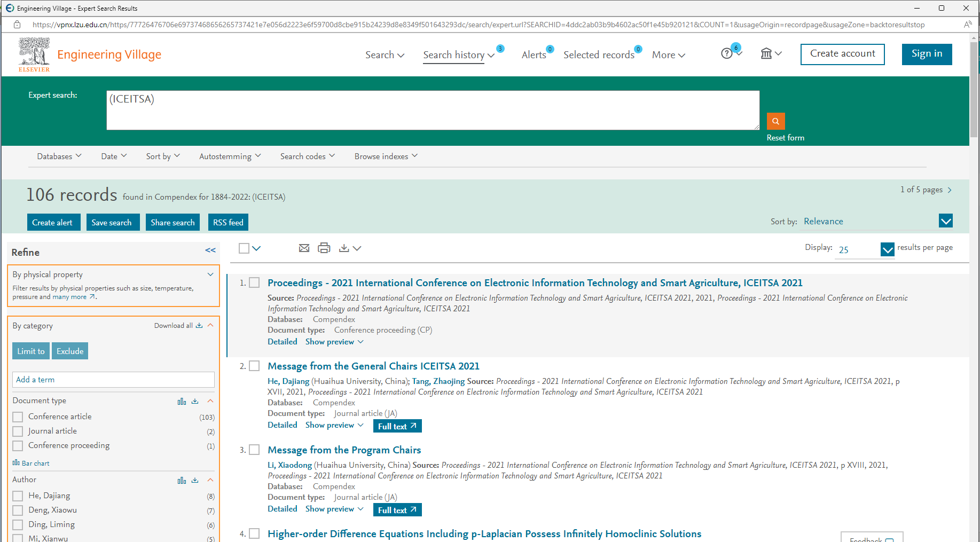This screenshot has height=542, width=980.
Task: Click the orange search magnifier button
Action: (775, 121)
